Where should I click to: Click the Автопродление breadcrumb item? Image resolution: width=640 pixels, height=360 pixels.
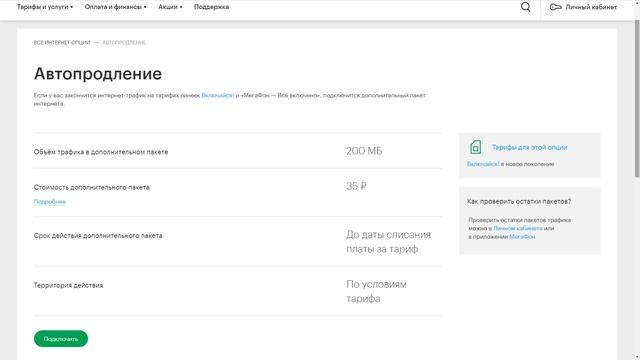[x=124, y=42]
